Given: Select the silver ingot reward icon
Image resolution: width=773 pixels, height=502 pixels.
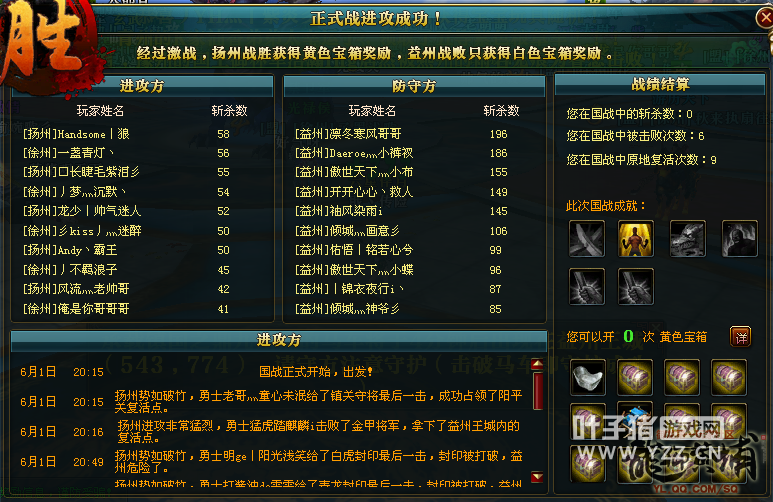Looking at the screenshot, I should (x=588, y=378).
